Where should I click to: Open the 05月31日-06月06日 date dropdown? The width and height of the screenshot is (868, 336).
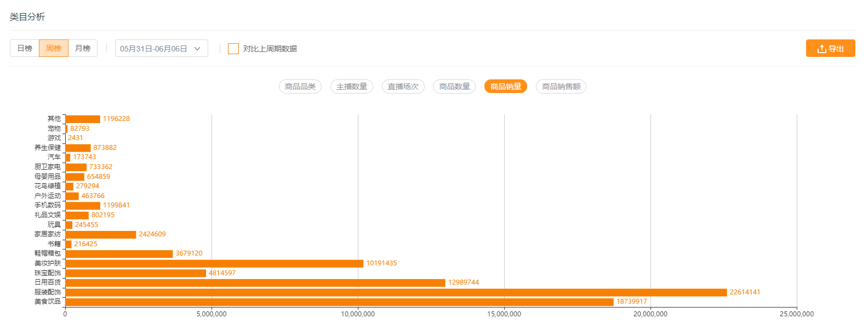162,48
